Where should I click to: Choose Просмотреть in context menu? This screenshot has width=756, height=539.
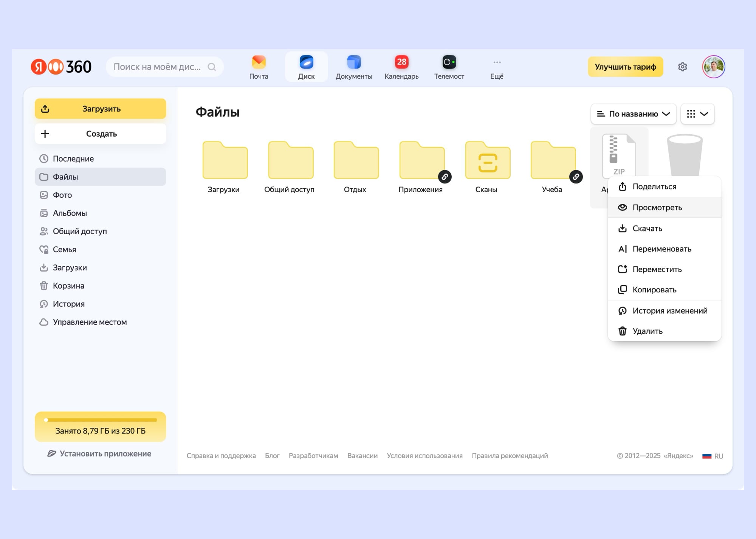pyautogui.click(x=657, y=207)
